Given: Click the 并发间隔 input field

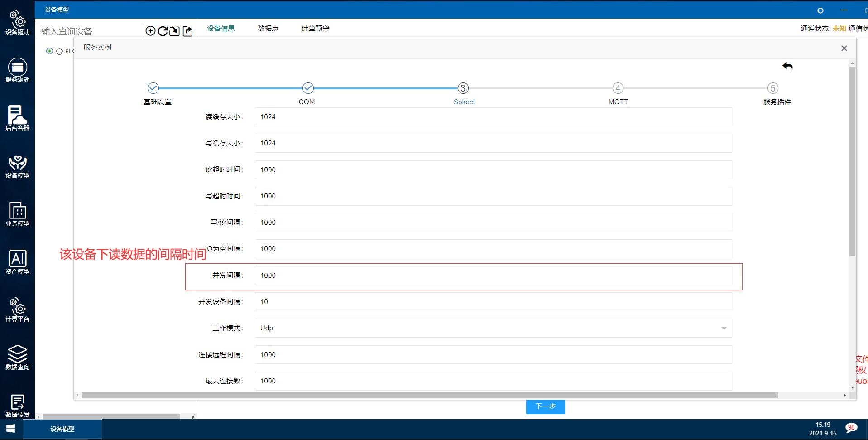Looking at the screenshot, I should 493,276.
